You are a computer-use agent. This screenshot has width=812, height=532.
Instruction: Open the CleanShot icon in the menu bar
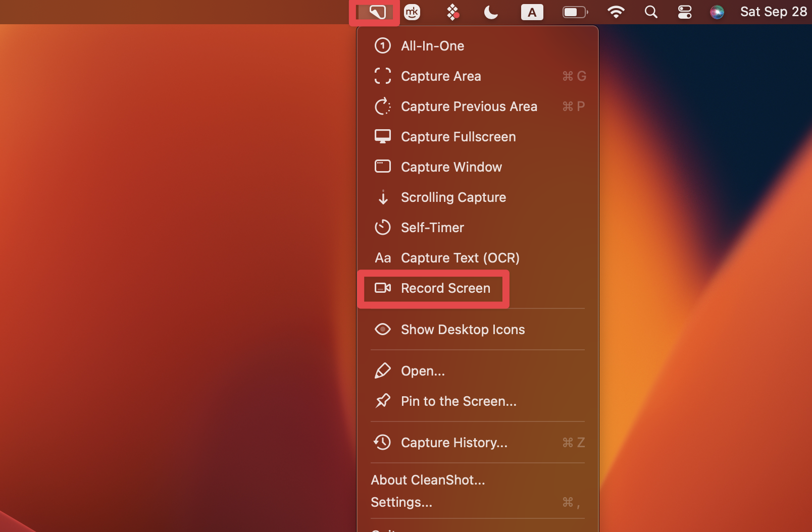click(x=375, y=12)
